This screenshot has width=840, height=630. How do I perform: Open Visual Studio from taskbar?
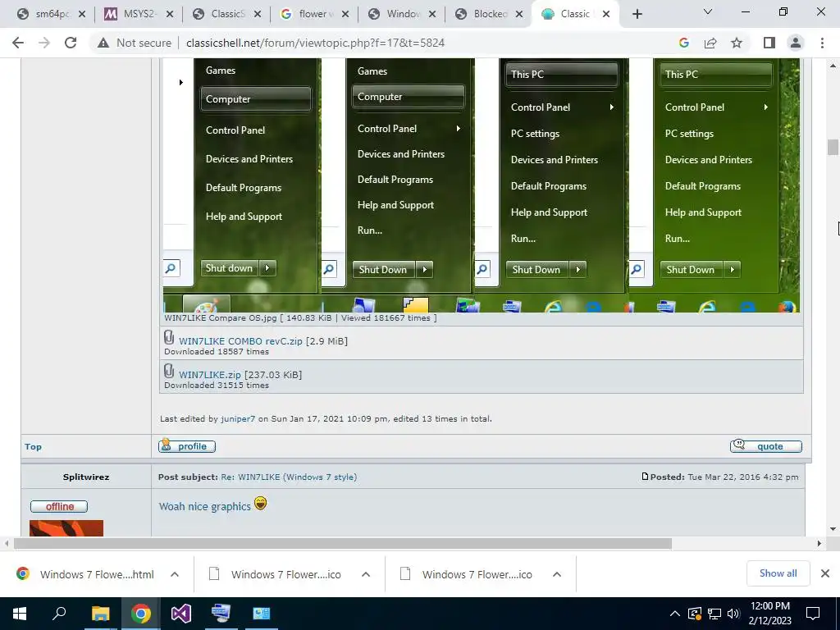(181, 614)
